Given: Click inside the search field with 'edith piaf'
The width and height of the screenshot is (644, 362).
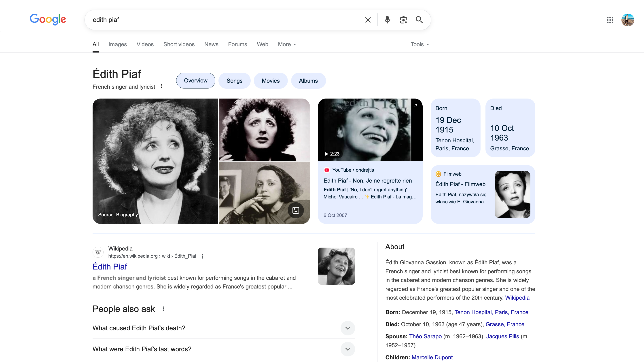Looking at the screenshot, I should click(225, 20).
